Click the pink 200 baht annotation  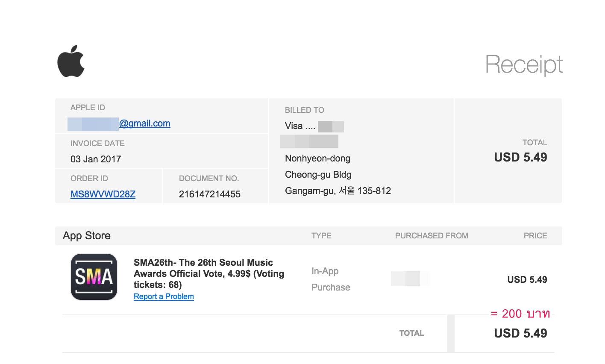520,314
